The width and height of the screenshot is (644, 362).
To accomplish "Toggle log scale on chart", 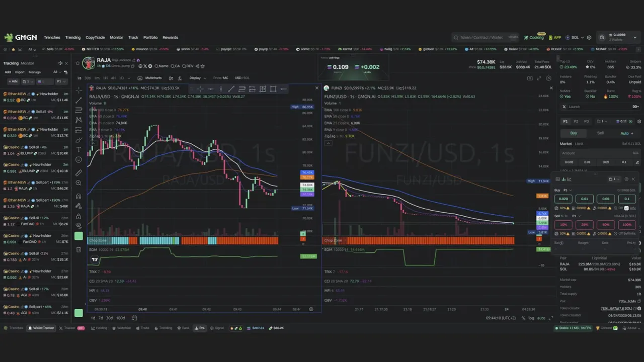I will point(531,318).
